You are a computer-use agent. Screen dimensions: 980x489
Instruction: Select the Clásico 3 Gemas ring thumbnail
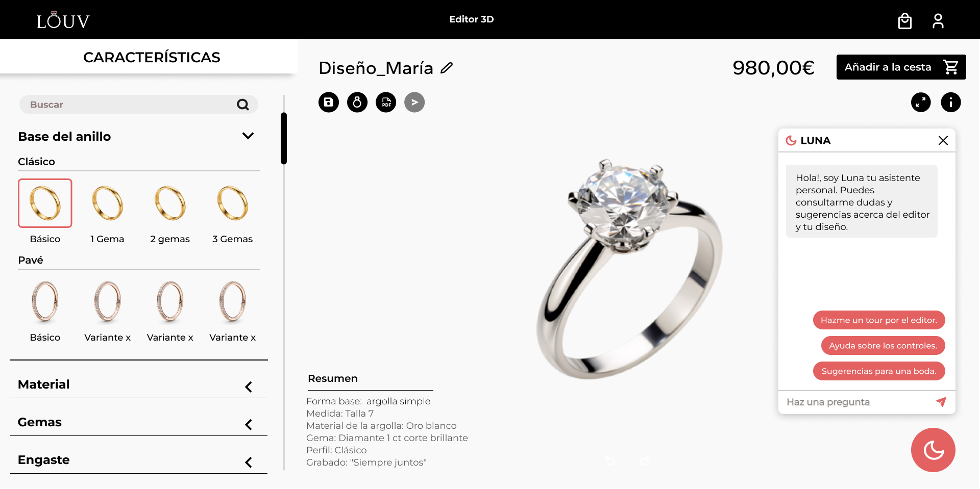pos(233,203)
